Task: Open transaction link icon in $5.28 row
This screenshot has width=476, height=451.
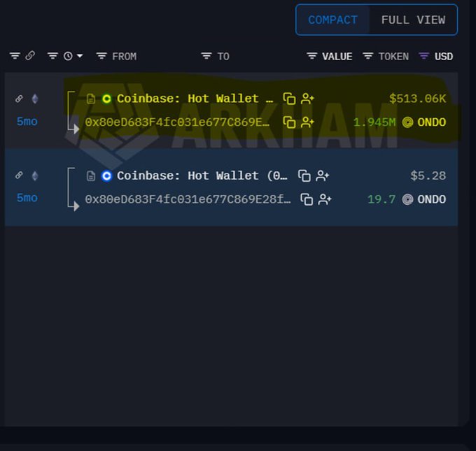Action: tap(19, 175)
